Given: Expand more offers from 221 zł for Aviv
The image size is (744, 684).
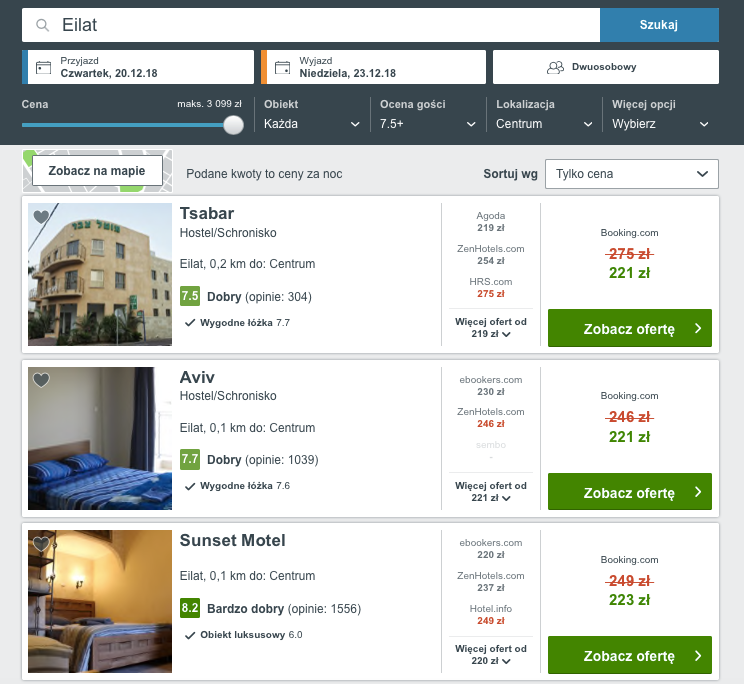Looking at the screenshot, I should pyautogui.click(x=491, y=492).
